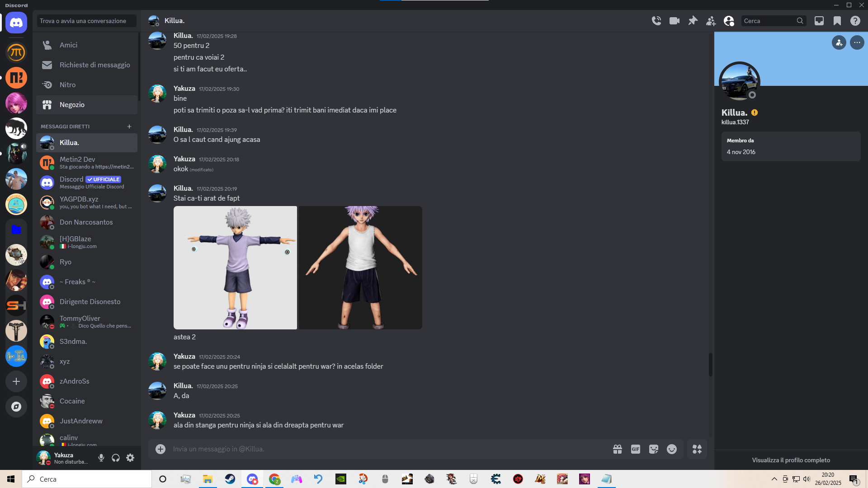Open Richieste di messaggio
Screen dimensions: 868x488
pyautogui.click(x=87, y=65)
